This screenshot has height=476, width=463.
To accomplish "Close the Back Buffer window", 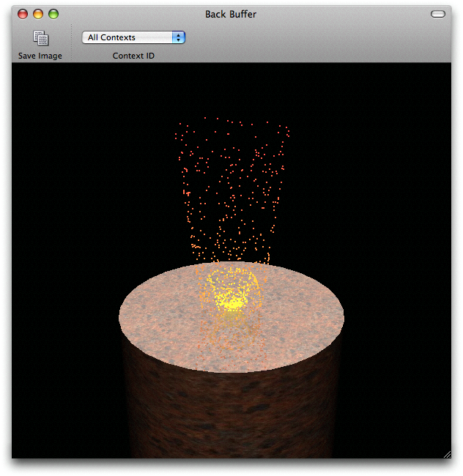I will click(x=23, y=14).
